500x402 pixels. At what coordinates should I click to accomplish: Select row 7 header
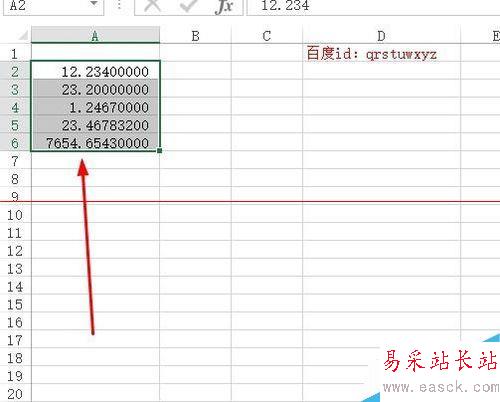pyautogui.click(x=15, y=161)
